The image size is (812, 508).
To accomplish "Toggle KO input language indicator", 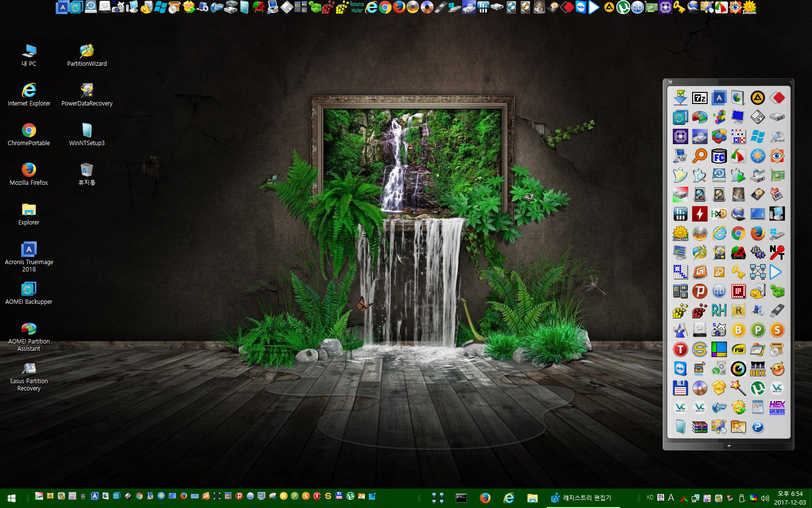I will [x=650, y=497].
